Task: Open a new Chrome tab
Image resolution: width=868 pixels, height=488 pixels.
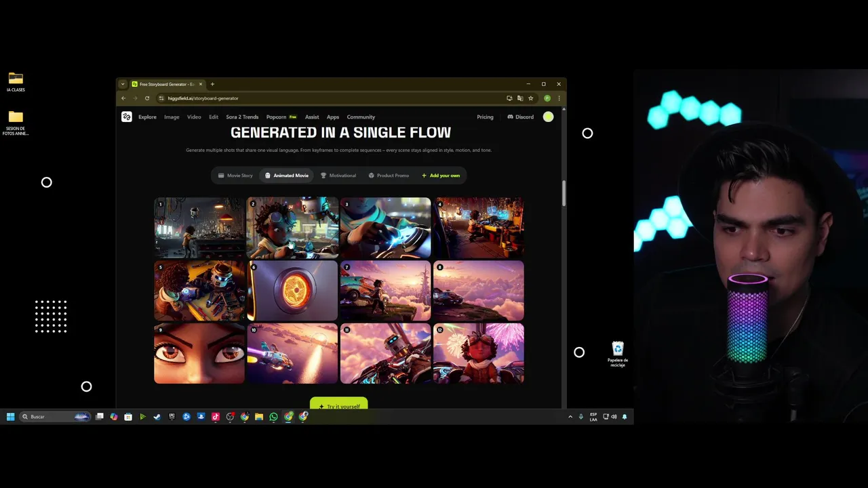Action: click(x=212, y=84)
